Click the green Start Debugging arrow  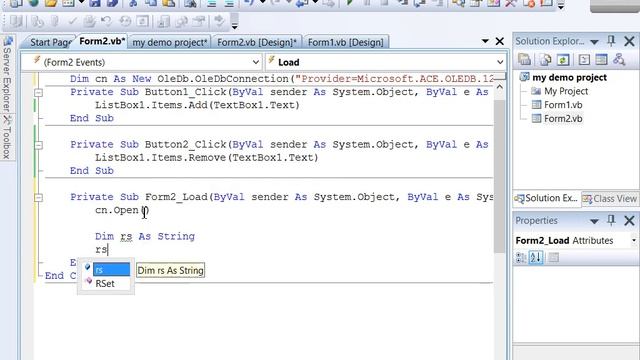(x=349, y=3)
